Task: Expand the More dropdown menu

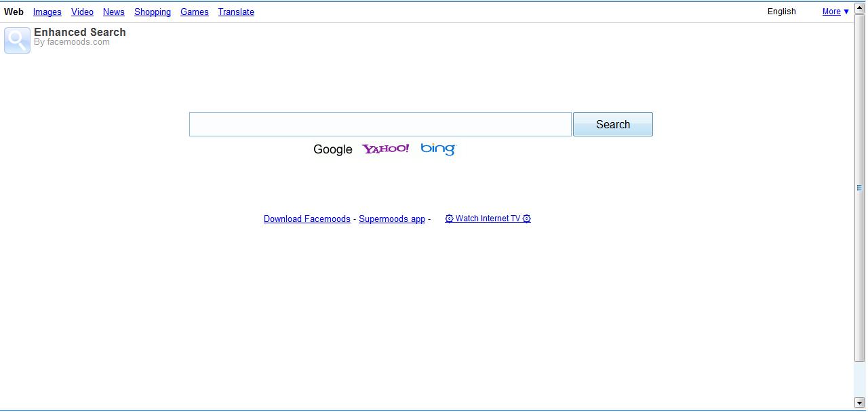Action: click(835, 12)
